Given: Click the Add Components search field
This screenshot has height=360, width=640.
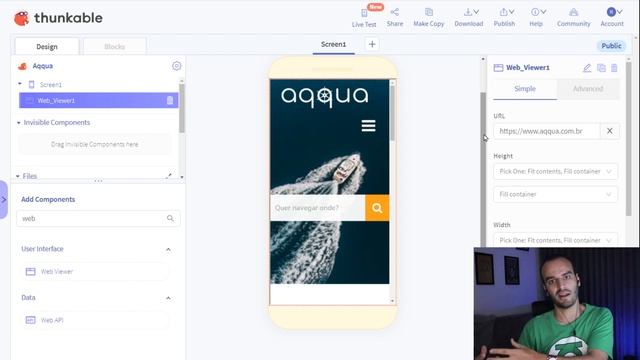Looking at the screenshot, I should [98, 218].
